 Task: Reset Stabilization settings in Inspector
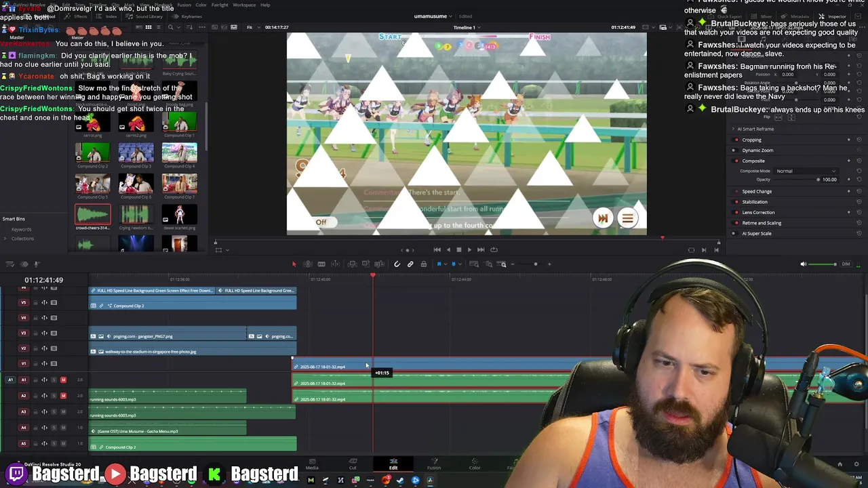point(859,202)
